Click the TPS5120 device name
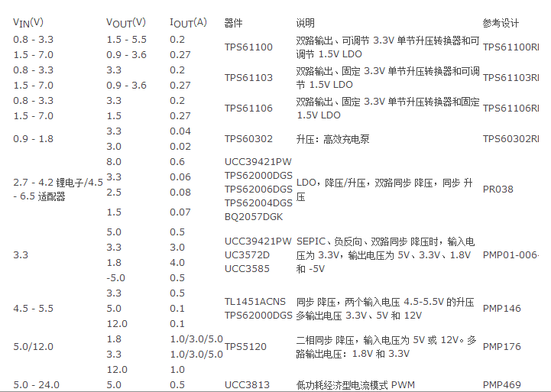The width and height of the screenshot is (551, 392). 245,347
